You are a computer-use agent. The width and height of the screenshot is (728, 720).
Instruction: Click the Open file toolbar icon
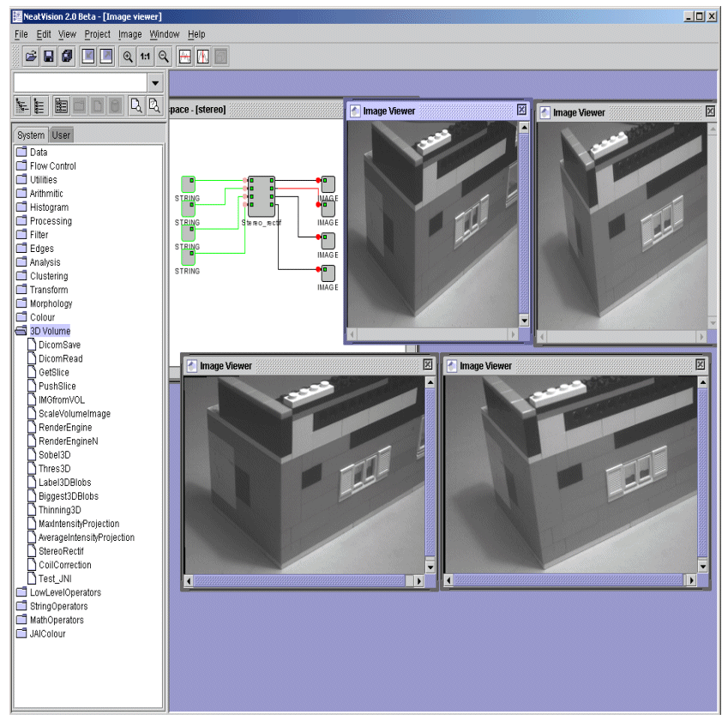pos(31,57)
